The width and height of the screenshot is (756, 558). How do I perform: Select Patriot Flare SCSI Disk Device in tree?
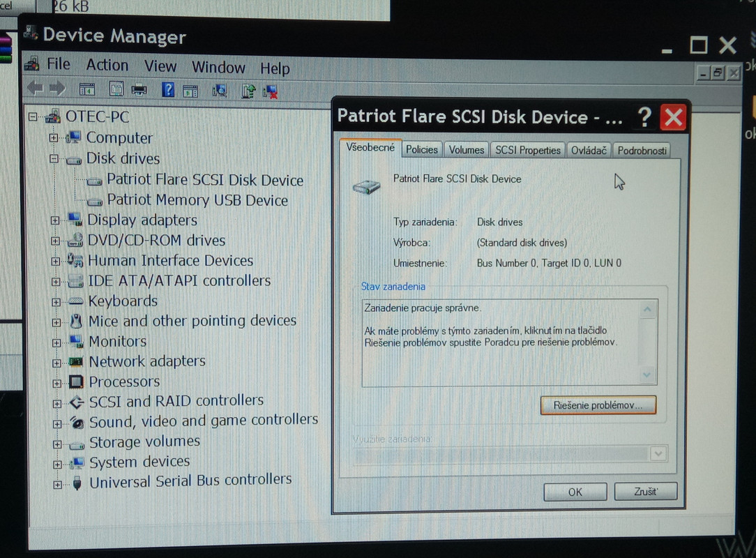pos(205,180)
